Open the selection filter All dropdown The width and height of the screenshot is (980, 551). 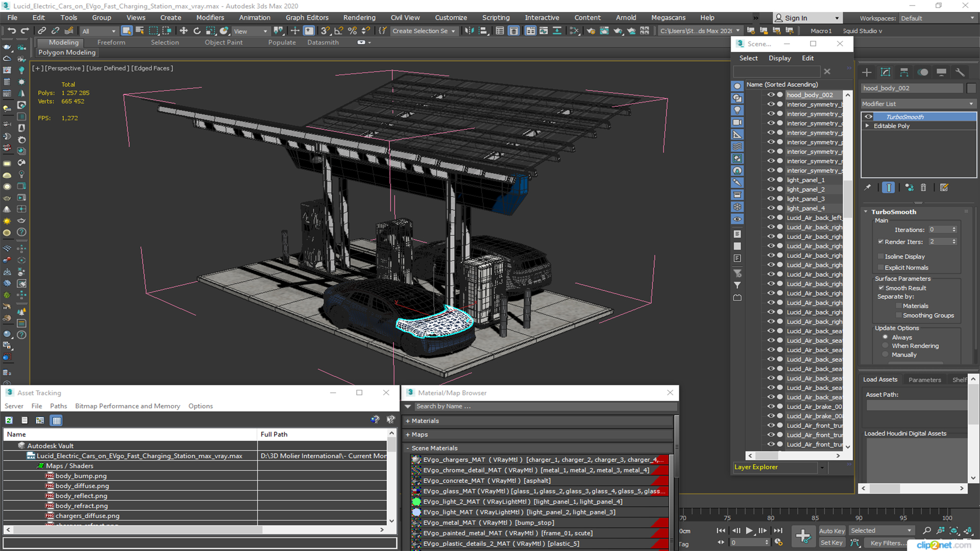click(99, 31)
